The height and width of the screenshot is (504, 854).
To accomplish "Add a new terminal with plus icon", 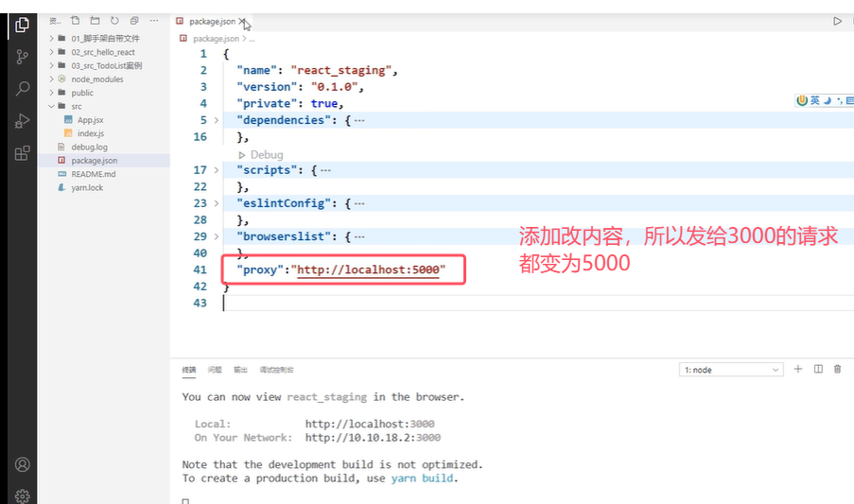I will 798,369.
